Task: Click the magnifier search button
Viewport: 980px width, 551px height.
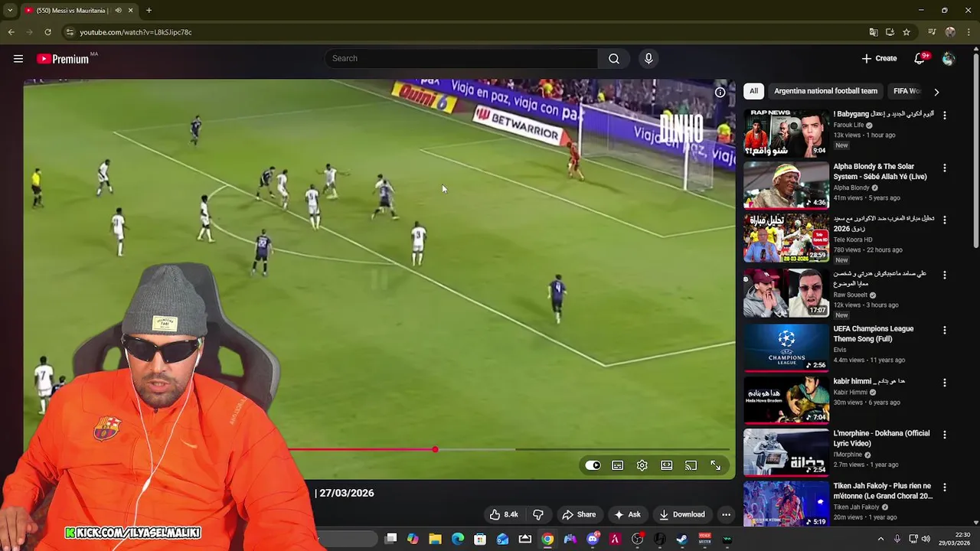Action: pos(614,58)
